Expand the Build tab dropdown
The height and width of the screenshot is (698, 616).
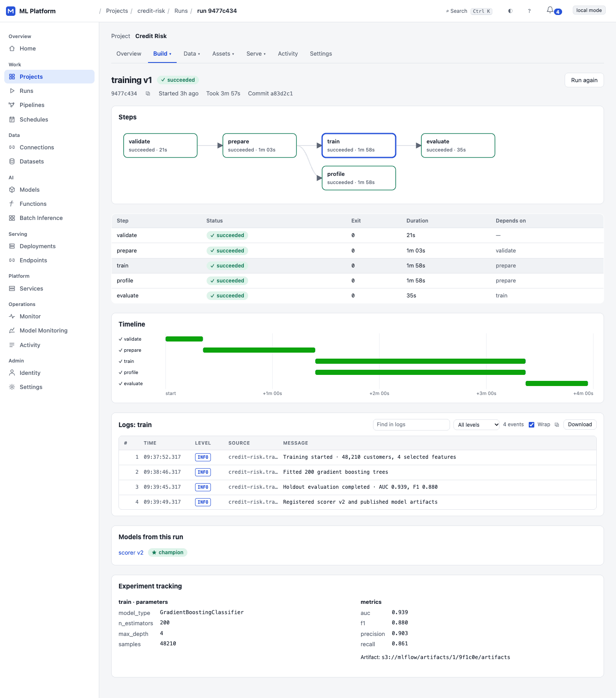(x=162, y=53)
